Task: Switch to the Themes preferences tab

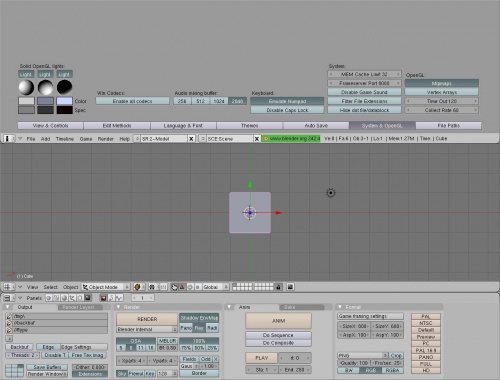Action: (x=250, y=125)
